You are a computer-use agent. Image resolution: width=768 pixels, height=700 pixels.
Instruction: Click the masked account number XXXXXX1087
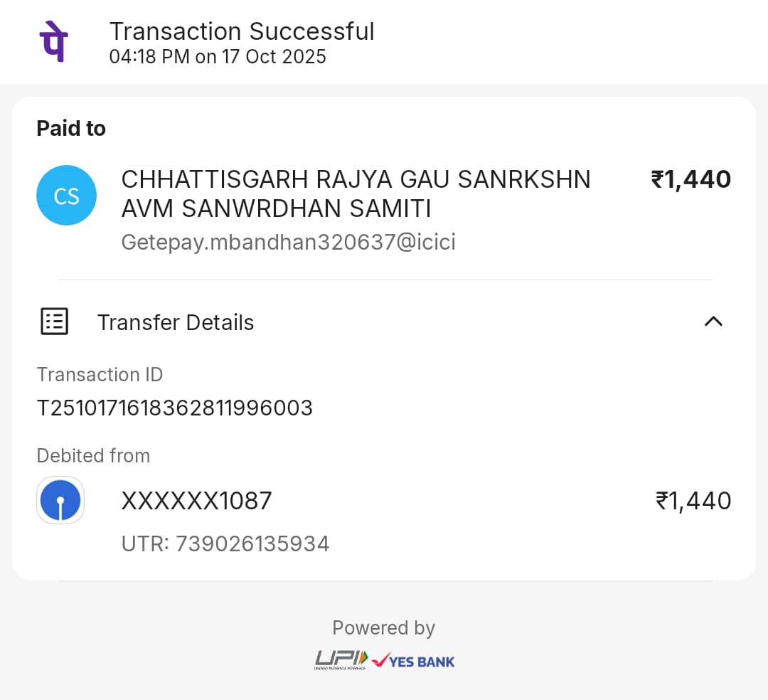[197, 501]
